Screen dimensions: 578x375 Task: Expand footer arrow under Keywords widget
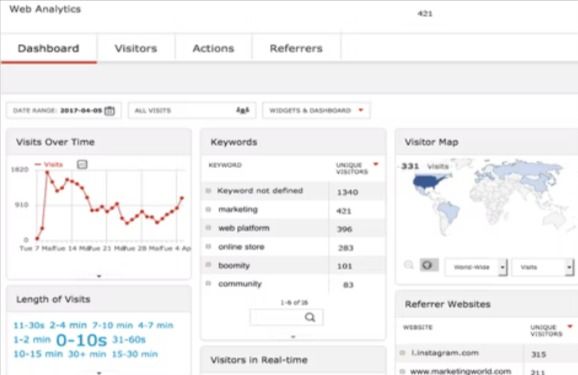293,337
